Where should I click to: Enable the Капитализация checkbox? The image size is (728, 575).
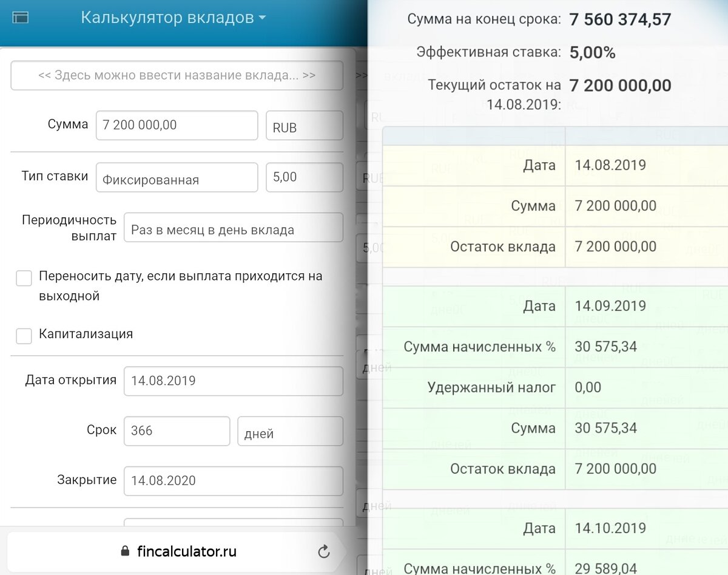24,336
